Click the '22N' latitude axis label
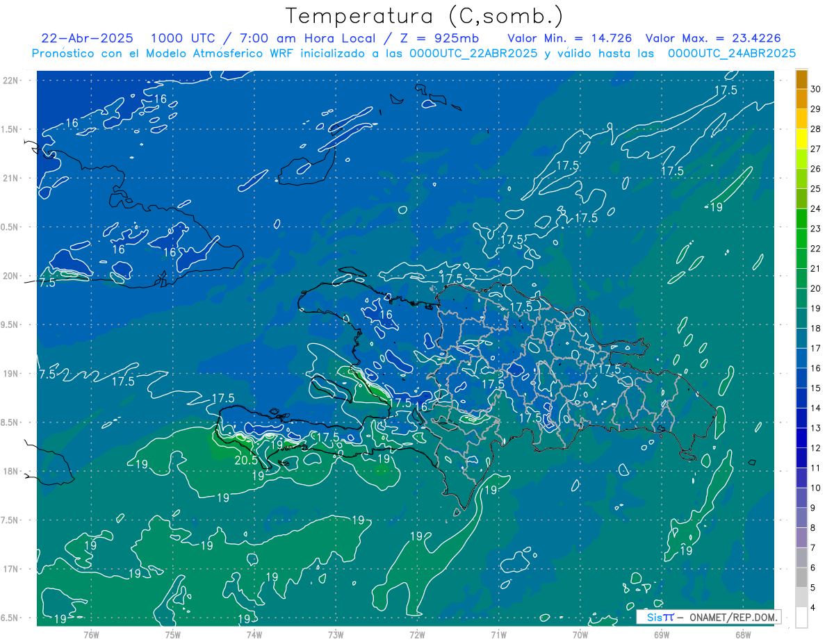This screenshot has width=834, height=644. (x=11, y=81)
